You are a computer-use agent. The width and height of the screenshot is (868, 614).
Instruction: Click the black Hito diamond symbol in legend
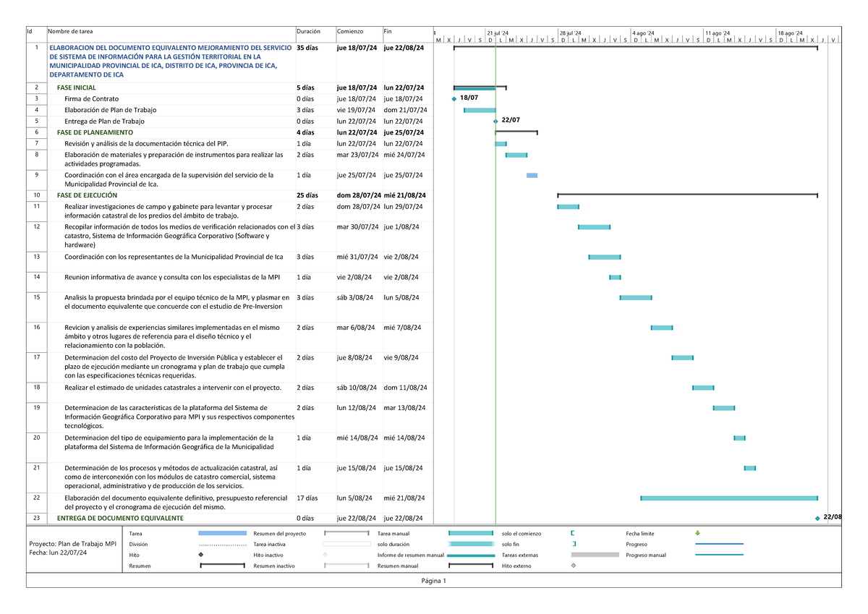coord(200,555)
